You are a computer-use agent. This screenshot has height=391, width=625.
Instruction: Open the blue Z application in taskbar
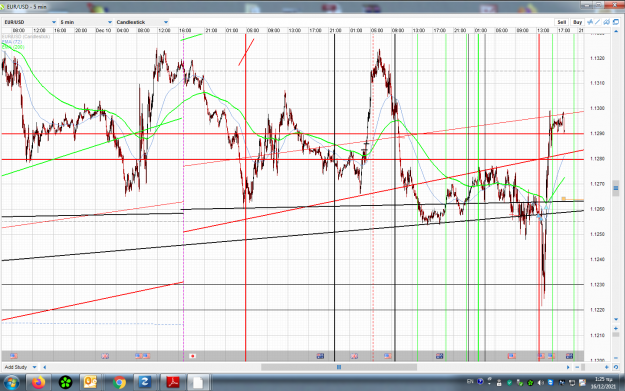(x=144, y=383)
